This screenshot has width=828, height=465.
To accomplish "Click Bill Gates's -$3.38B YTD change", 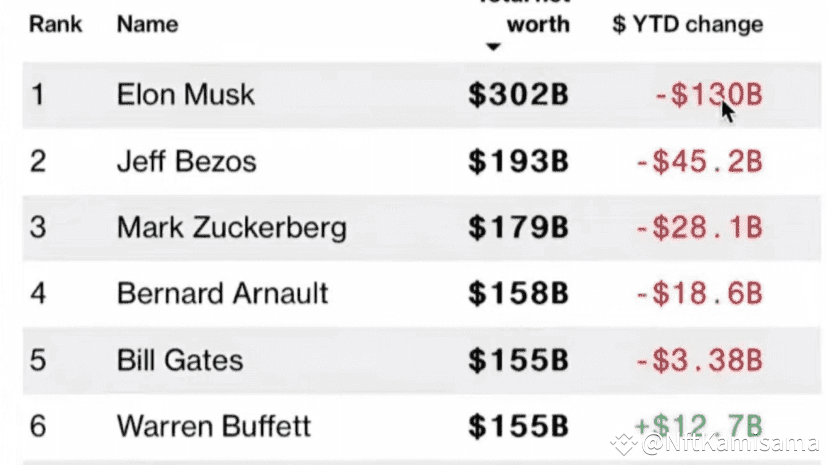I will tap(698, 359).
